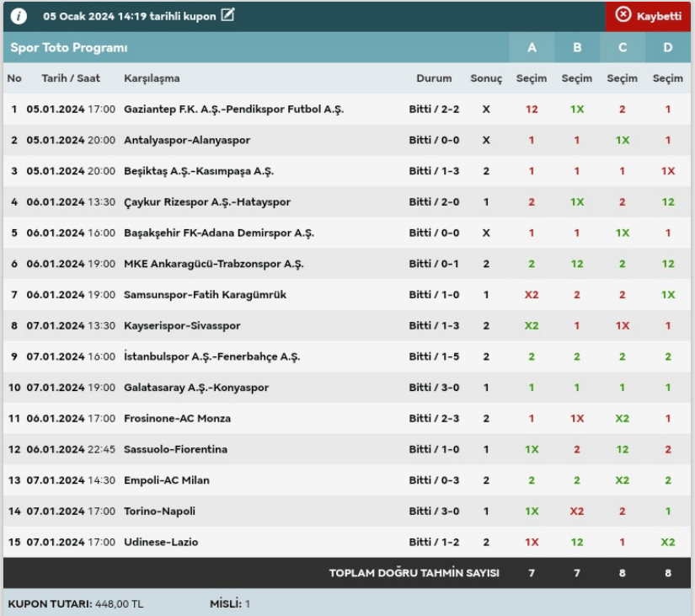Click the red Kaybetti status badge
The height and width of the screenshot is (616, 695).
point(648,16)
